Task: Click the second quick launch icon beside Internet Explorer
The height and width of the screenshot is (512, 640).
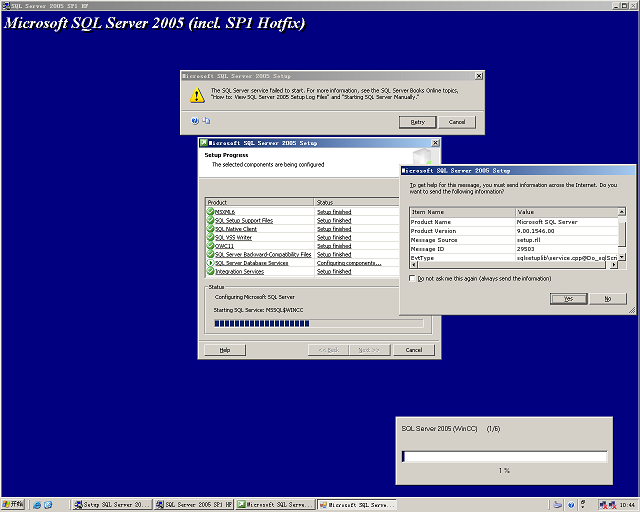Action: (48, 505)
